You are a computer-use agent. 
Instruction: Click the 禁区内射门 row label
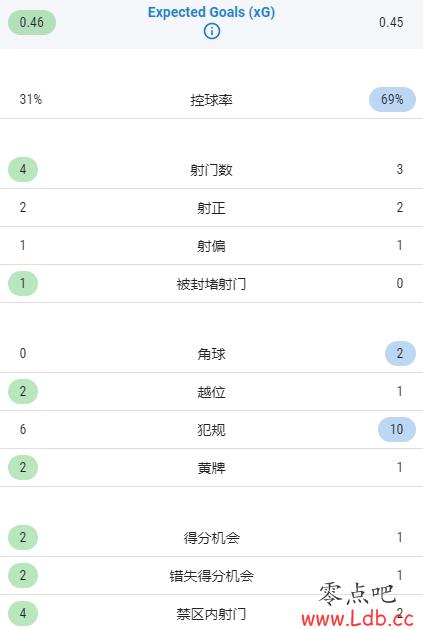[x=212, y=614]
